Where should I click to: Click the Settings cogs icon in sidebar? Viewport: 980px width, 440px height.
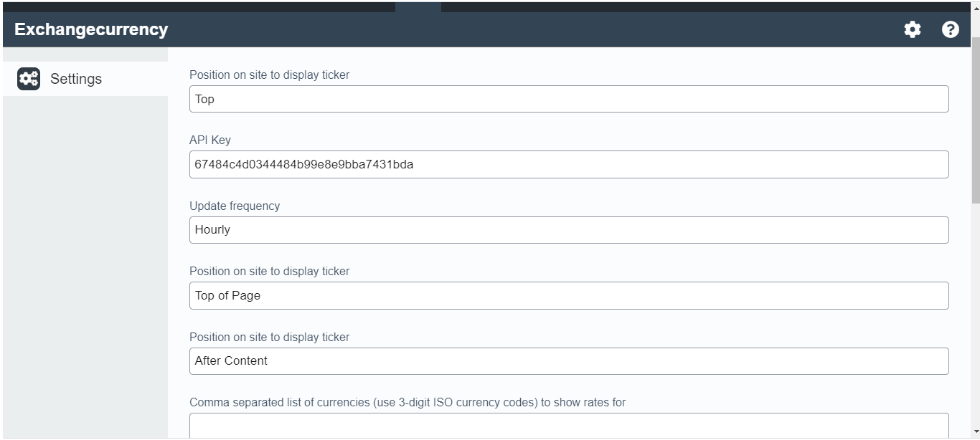coord(29,79)
